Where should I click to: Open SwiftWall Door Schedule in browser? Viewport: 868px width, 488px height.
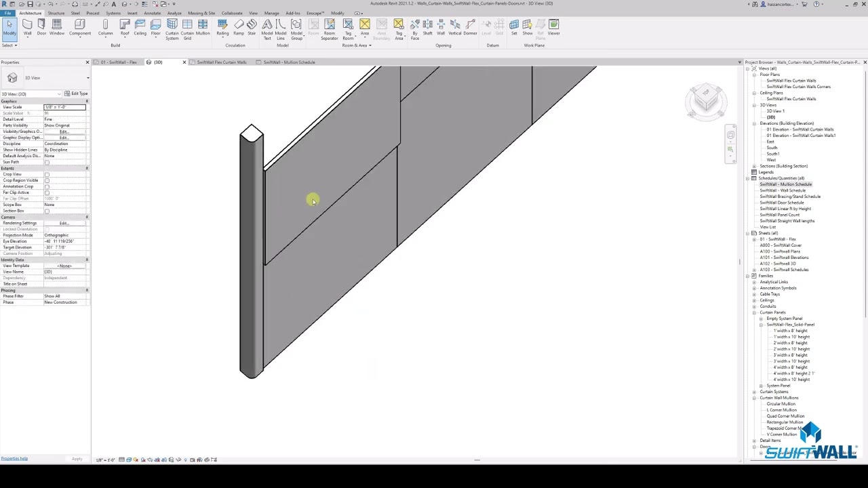click(x=782, y=203)
